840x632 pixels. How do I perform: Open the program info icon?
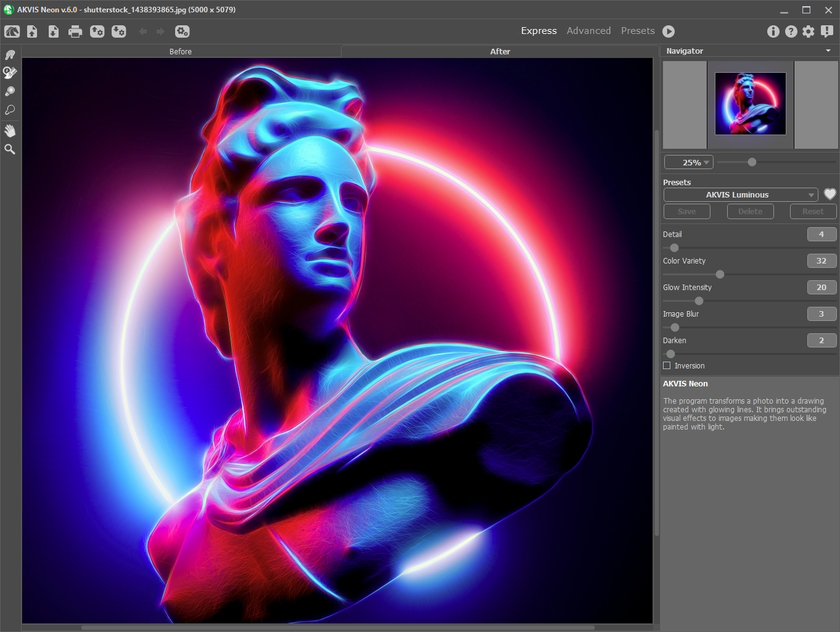773,31
